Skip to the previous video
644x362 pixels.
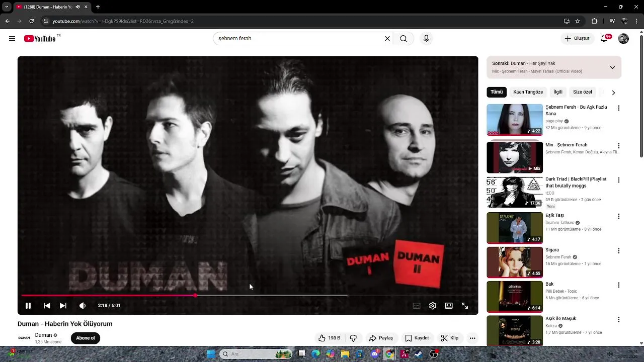pos(47,306)
